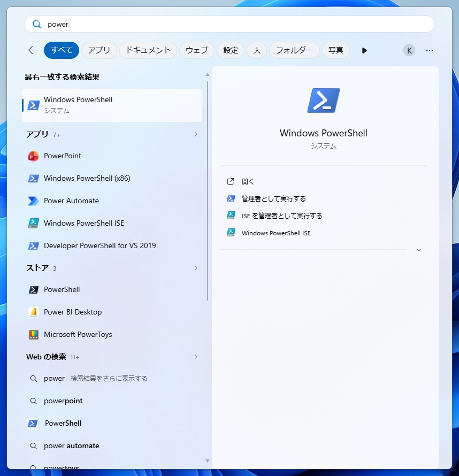Click 開く to open PowerShell
Screen dimensions: 459x476
tap(248, 181)
